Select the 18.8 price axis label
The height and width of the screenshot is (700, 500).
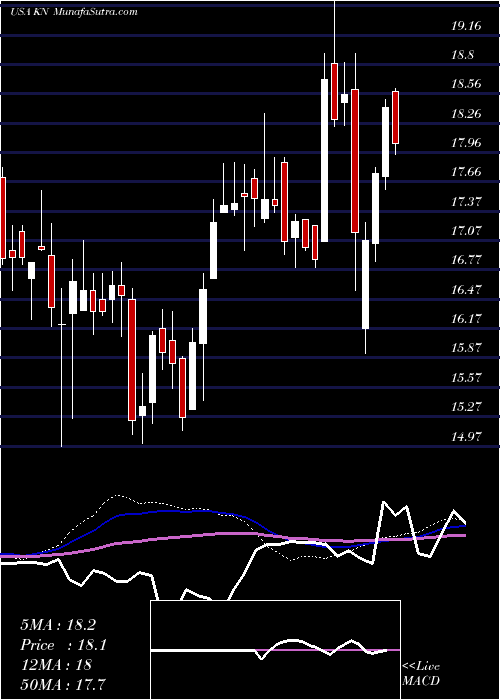(462, 56)
